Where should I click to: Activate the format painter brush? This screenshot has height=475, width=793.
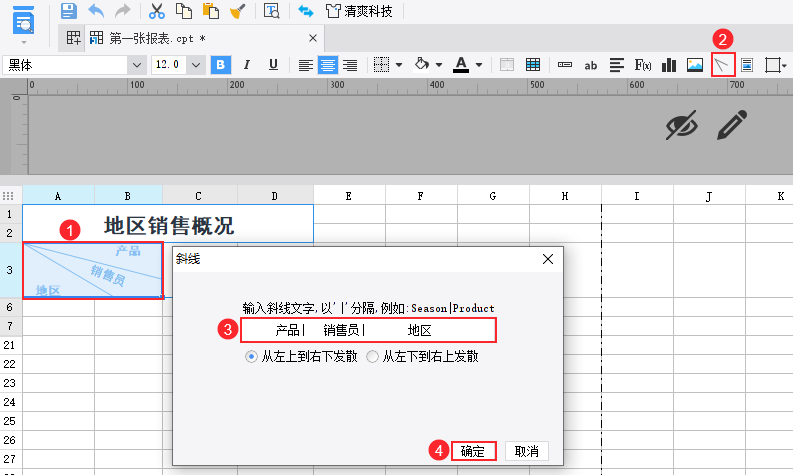pyautogui.click(x=238, y=11)
